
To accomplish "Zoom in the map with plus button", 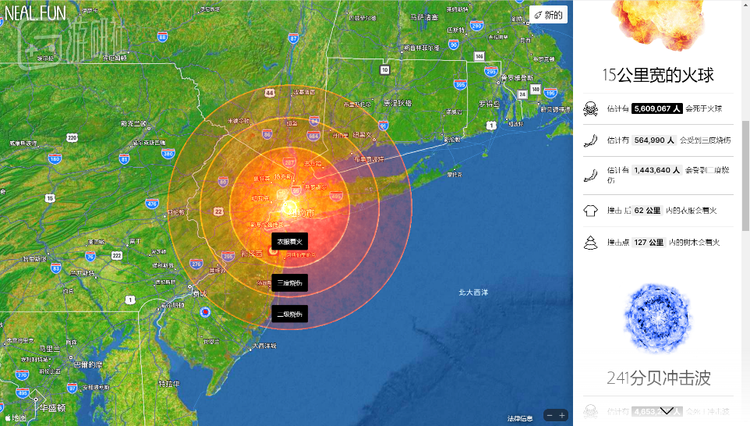I will [562, 415].
